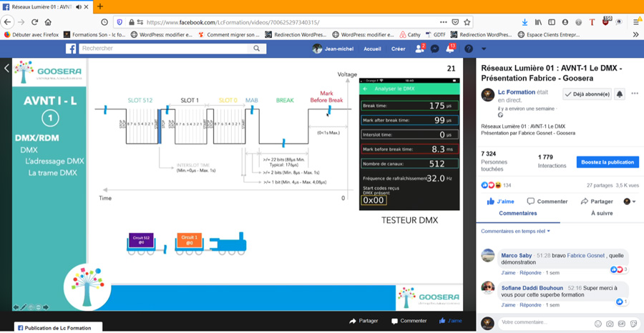Add a GIF to the comment

coord(621,323)
